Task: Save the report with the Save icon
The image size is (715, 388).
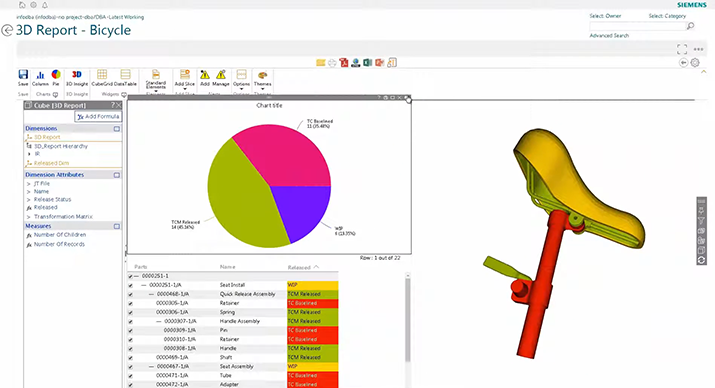Action: click(x=23, y=75)
